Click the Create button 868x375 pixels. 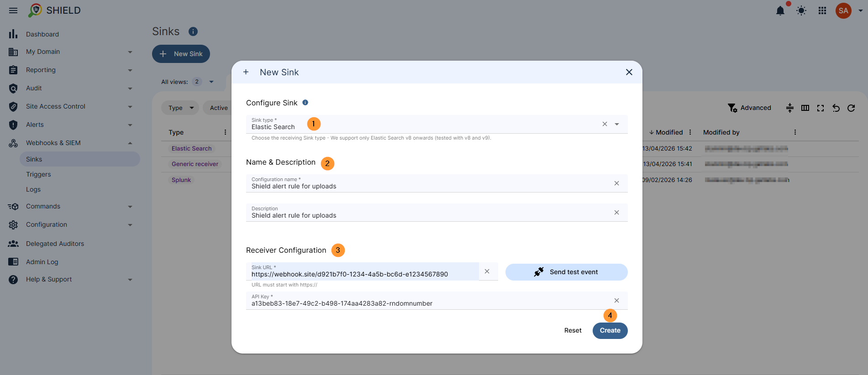pos(610,331)
